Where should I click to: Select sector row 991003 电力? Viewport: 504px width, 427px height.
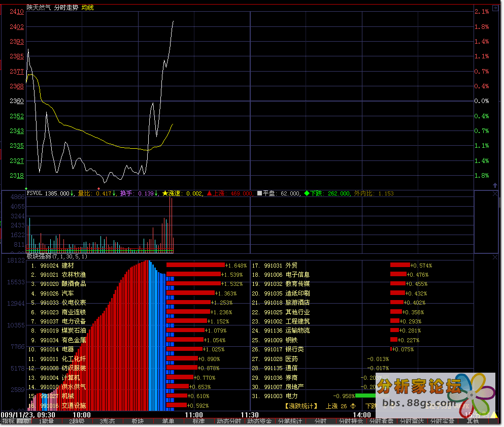pyautogui.click(x=275, y=397)
